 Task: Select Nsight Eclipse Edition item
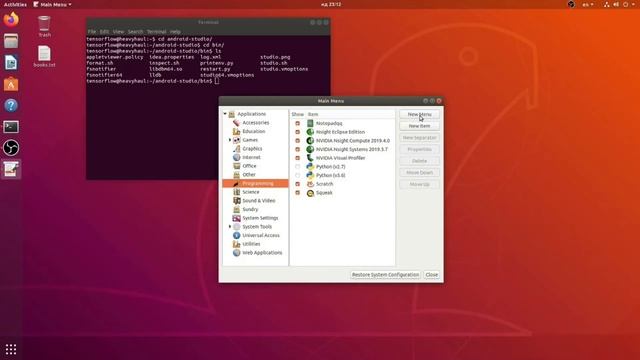click(340, 132)
